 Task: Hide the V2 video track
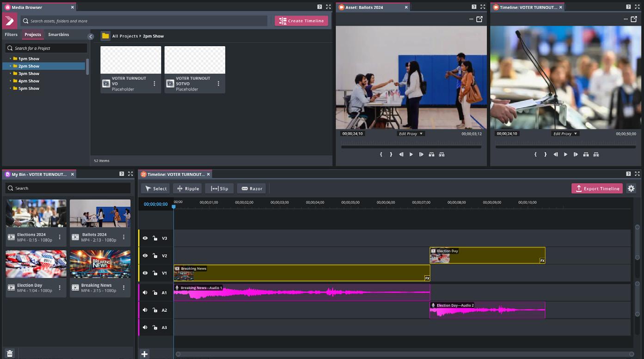click(145, 256)
